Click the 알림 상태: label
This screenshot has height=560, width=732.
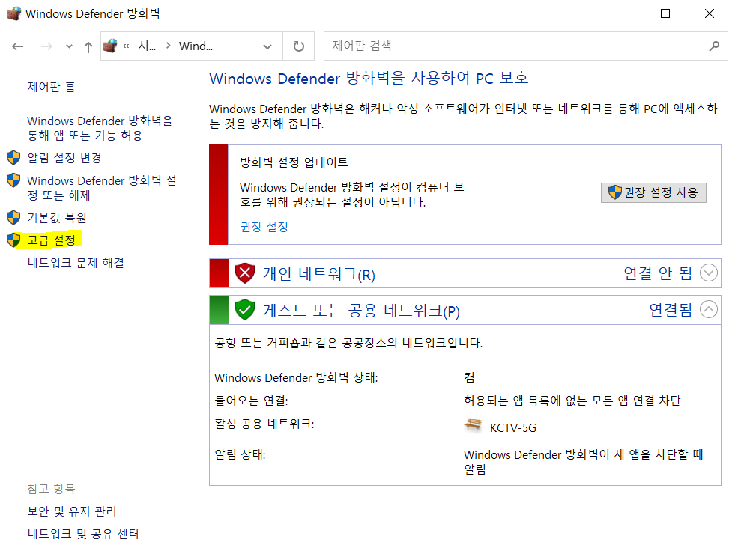240,454
